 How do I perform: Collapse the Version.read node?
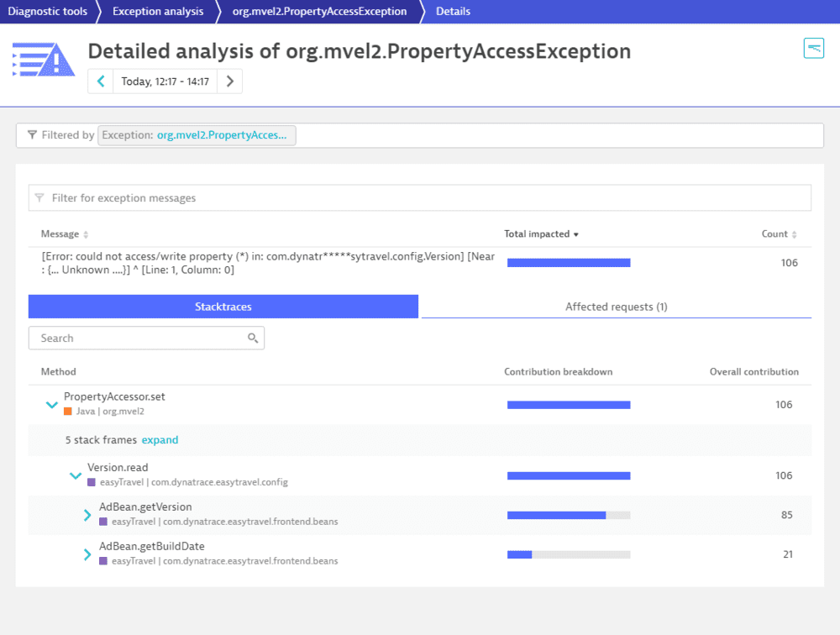(76, 475)
